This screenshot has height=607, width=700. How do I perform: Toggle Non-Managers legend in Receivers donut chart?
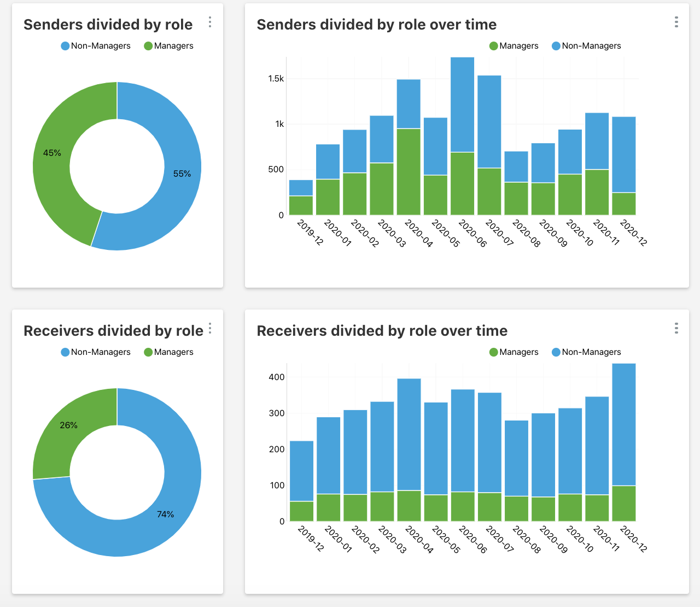click(96, 352)
